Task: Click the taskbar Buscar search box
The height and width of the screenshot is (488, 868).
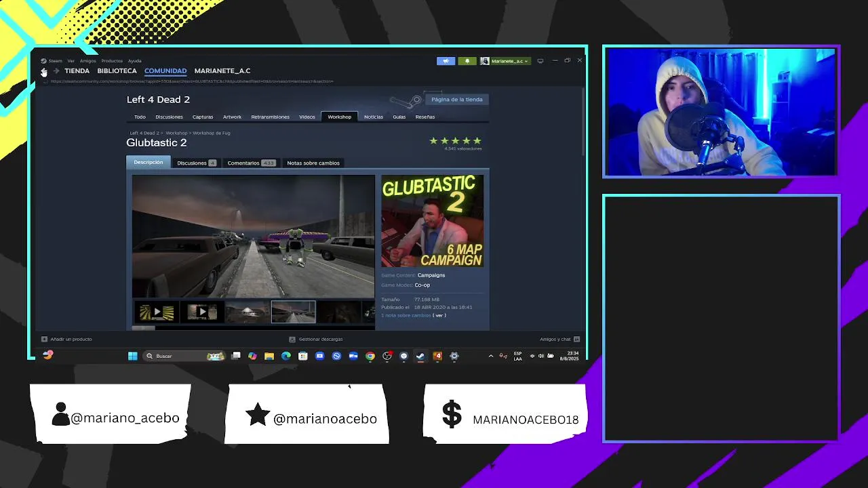Action: (184, 356)
